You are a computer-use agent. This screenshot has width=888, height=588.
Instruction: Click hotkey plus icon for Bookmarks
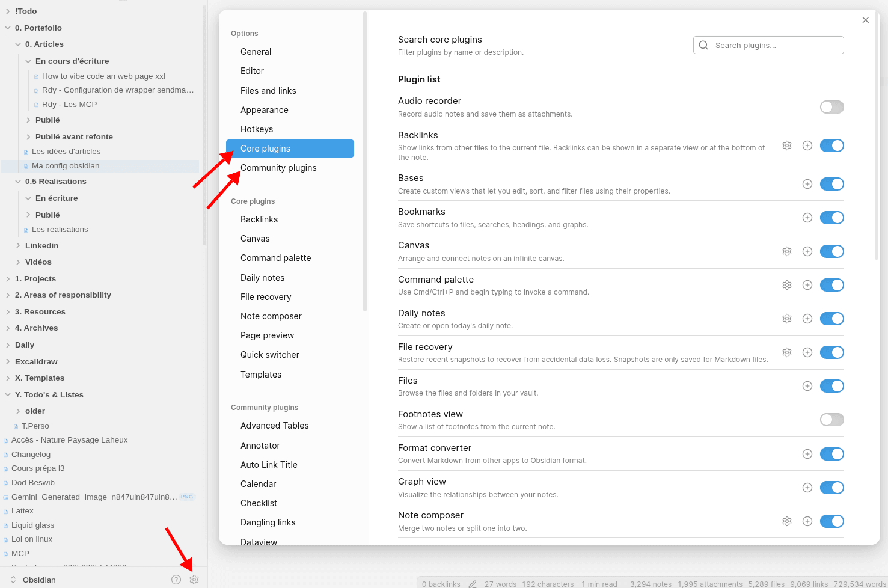(807, 218)
